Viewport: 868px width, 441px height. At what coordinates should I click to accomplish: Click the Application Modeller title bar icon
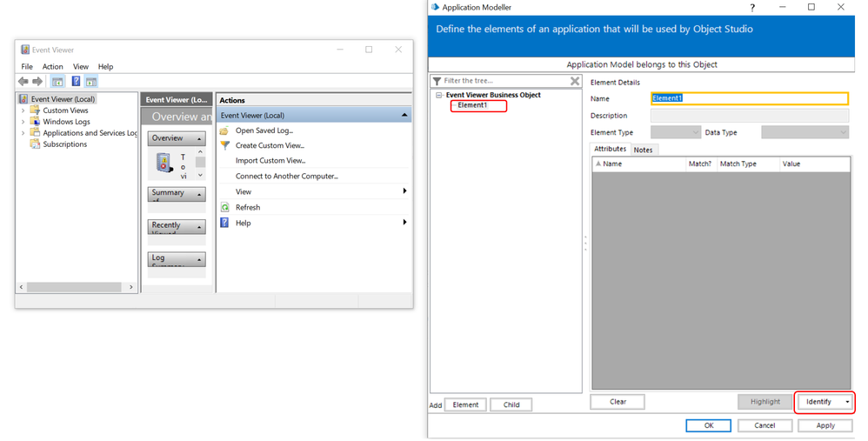(x=435, y=7)
